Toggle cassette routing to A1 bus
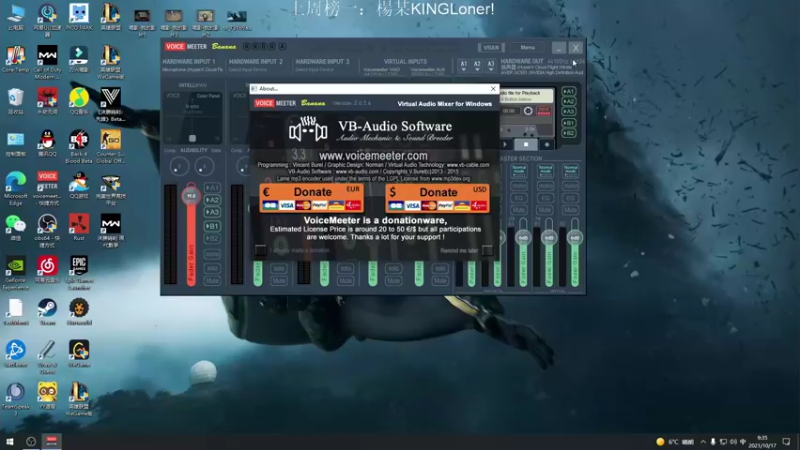Image resolution: width=800 pixels, height=450 pixels. (568, 92)
